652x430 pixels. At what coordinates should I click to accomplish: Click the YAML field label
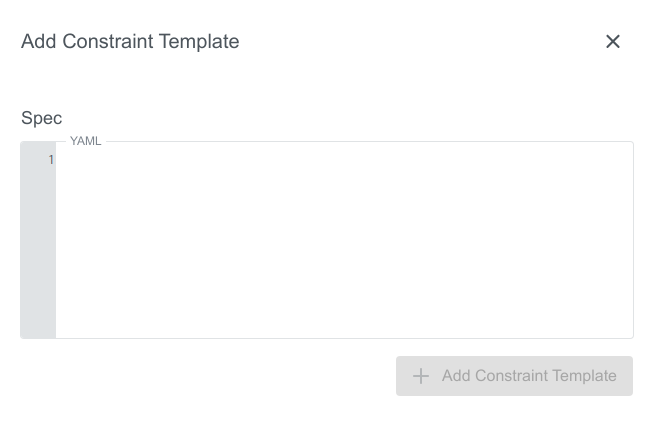click(x=86, y=141)
